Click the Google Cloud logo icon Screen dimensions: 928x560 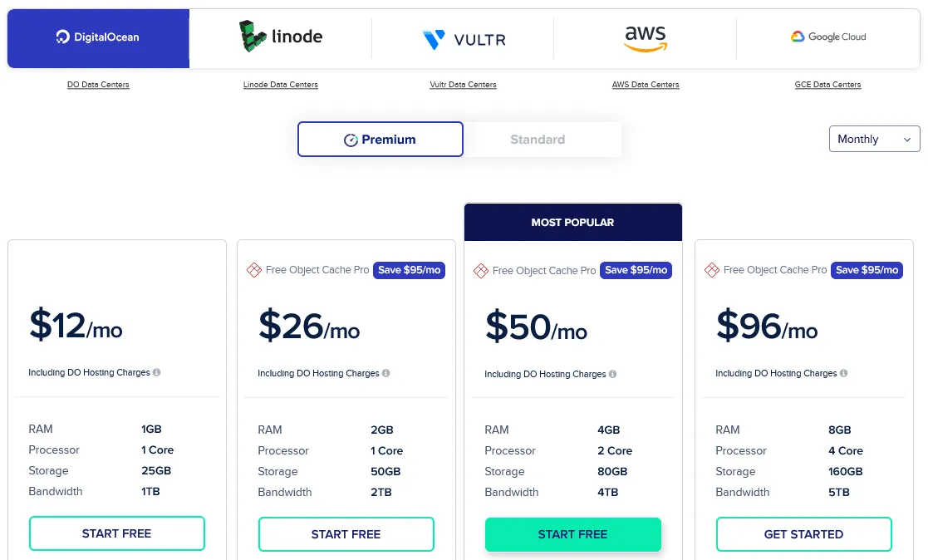(796, 37)
